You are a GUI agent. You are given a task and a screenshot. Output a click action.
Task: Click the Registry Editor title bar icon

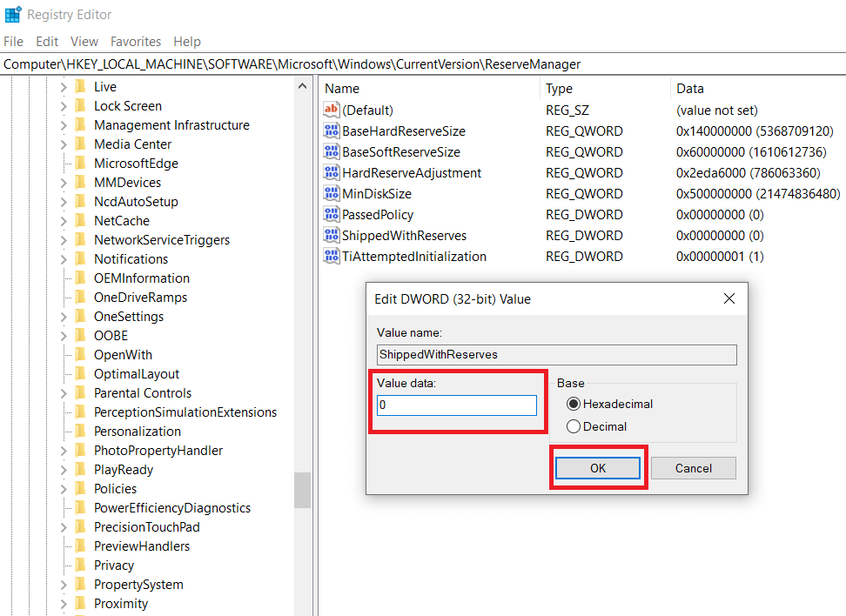coord(13,15)
